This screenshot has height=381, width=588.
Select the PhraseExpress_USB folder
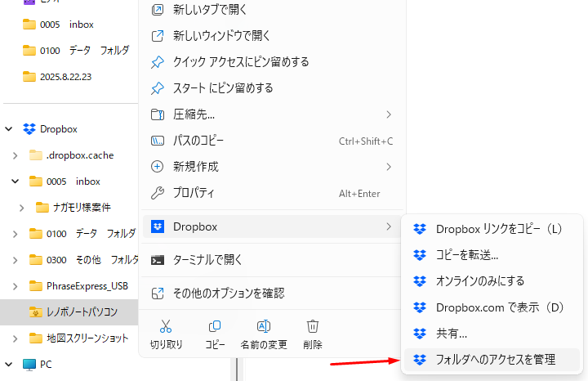[87, 285]
